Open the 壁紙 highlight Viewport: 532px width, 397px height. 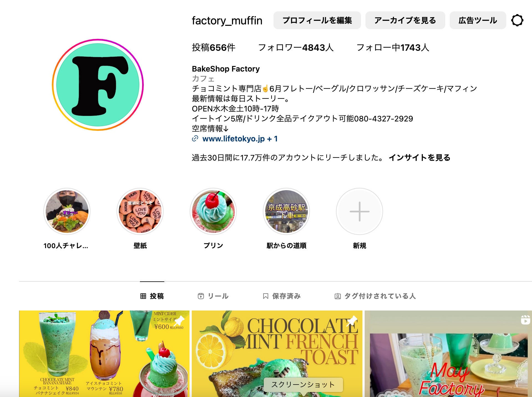[x=140, y=212]
